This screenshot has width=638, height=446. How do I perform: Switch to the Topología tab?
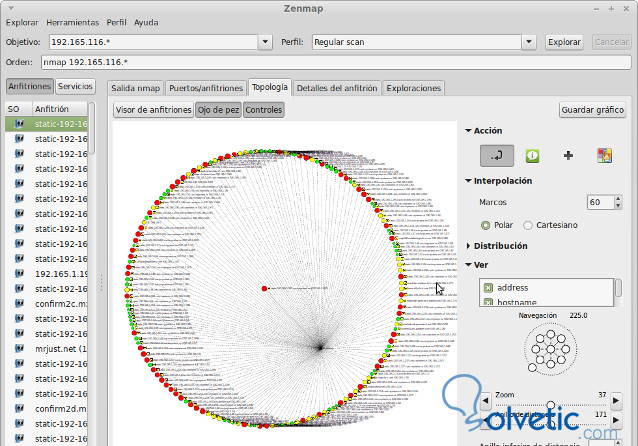tap(269, 87)
